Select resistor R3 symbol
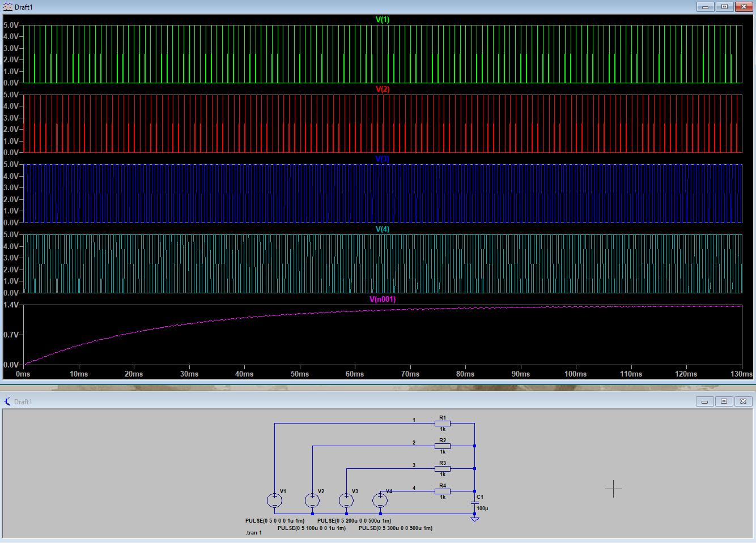 [443, 469]
